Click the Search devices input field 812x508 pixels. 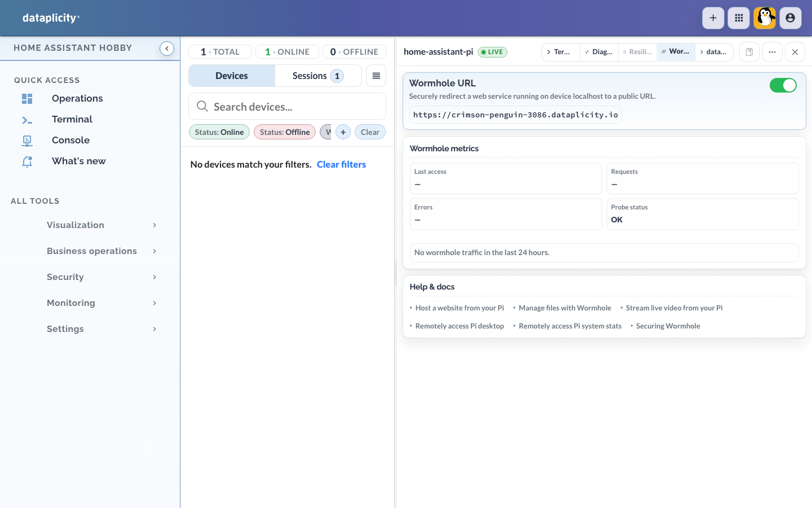point(287,106)
